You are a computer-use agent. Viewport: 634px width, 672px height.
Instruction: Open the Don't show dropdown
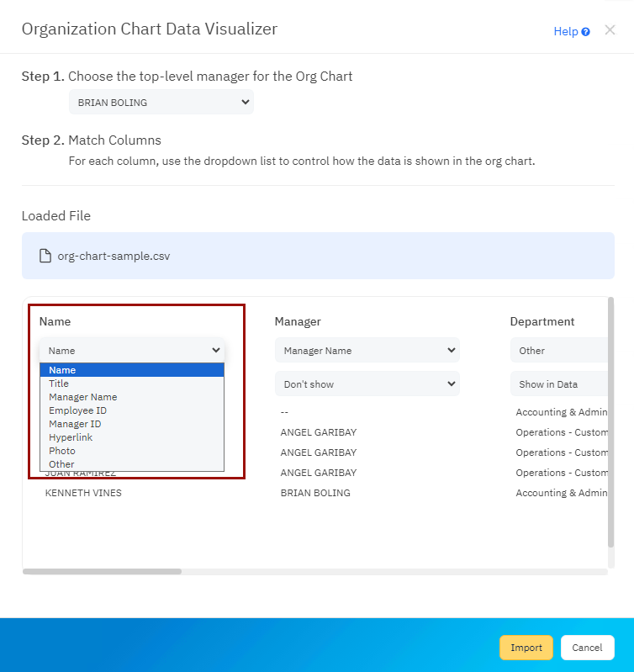(x=367, y=384)
